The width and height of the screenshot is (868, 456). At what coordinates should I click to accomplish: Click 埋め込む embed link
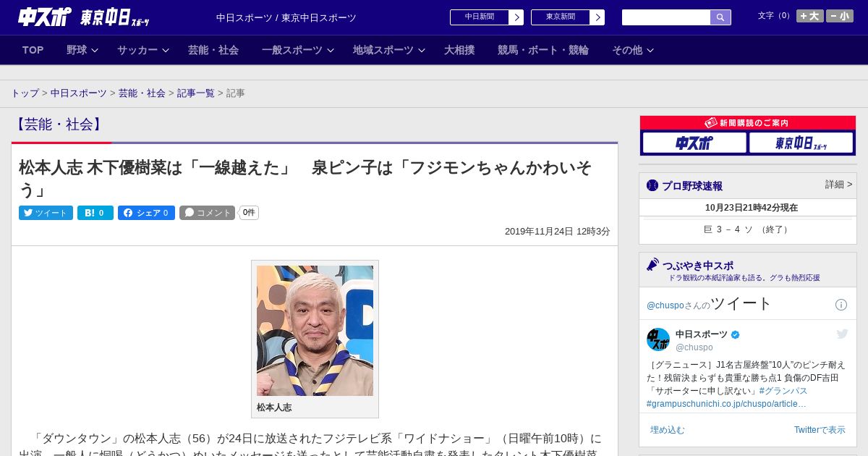click(x=667, y=430)
